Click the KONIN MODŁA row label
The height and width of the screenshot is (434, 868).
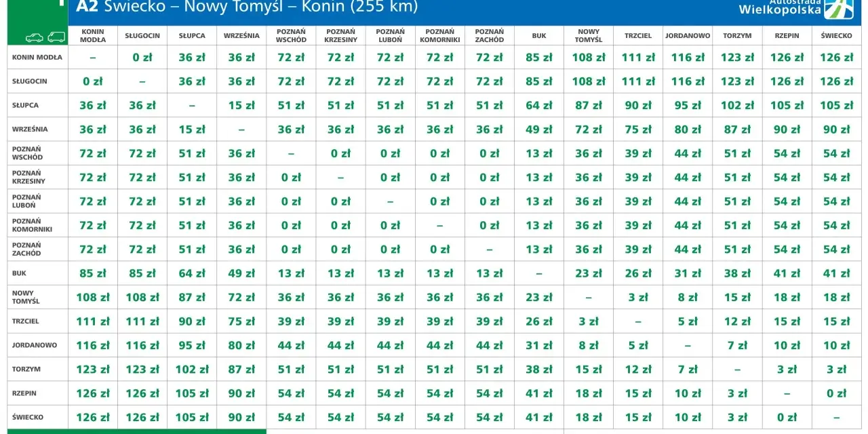click(37, 58)
